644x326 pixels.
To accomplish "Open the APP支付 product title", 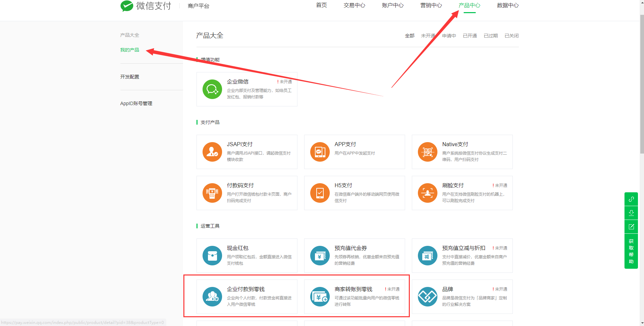I will click(345, 144).
